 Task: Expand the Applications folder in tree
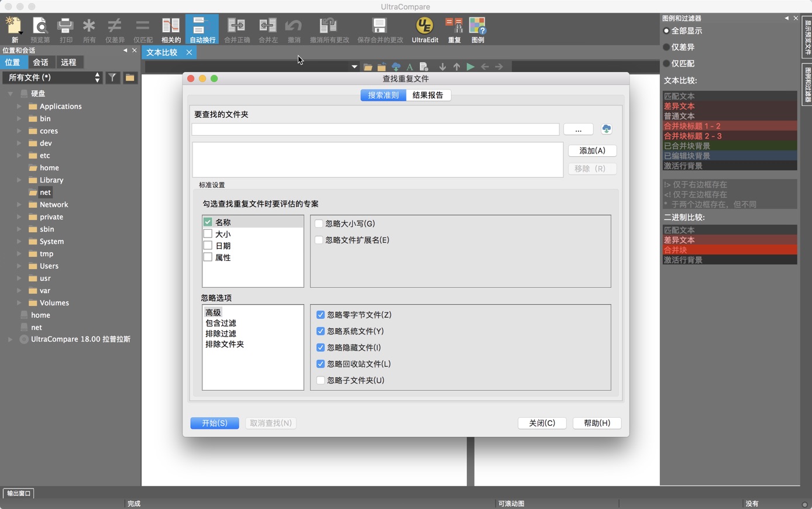[x=19, y=106]
